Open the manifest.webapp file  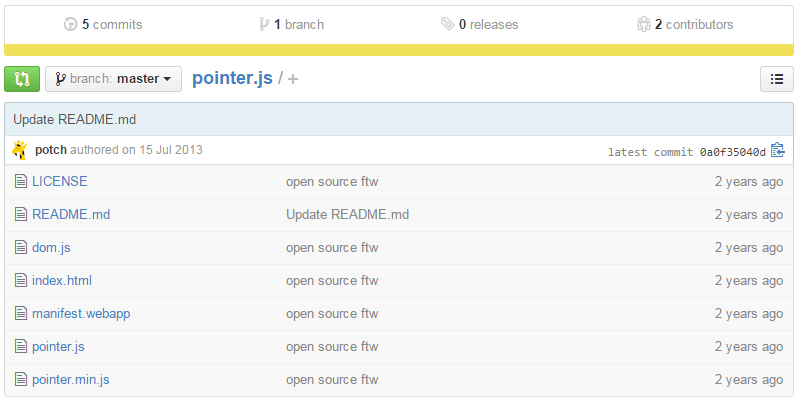point(81,314)
